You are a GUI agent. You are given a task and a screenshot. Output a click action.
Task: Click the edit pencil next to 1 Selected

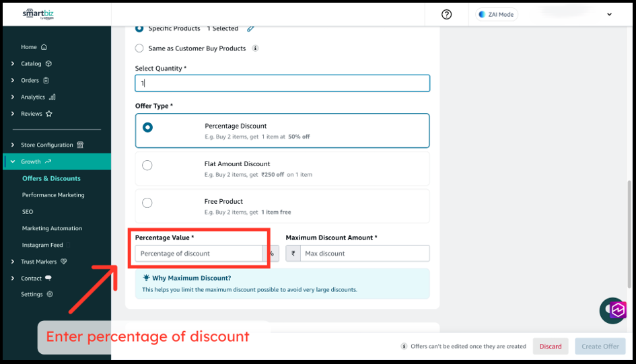[250, 28]
